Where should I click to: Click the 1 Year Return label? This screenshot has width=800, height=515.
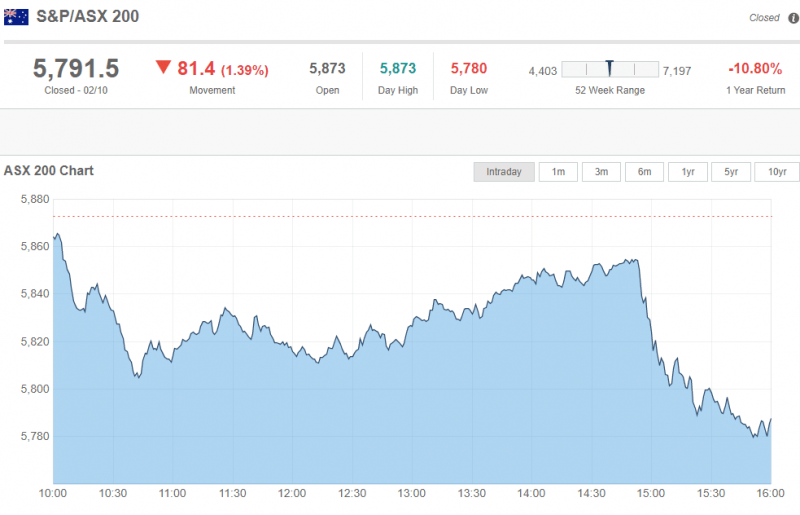click(x=756, y=90)
